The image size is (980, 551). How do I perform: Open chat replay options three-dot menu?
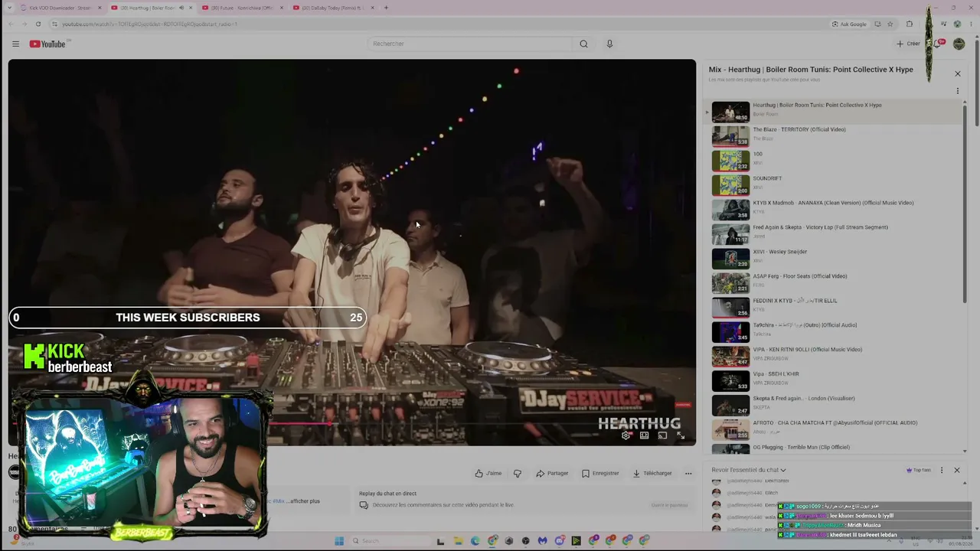(x=942, y=470)
